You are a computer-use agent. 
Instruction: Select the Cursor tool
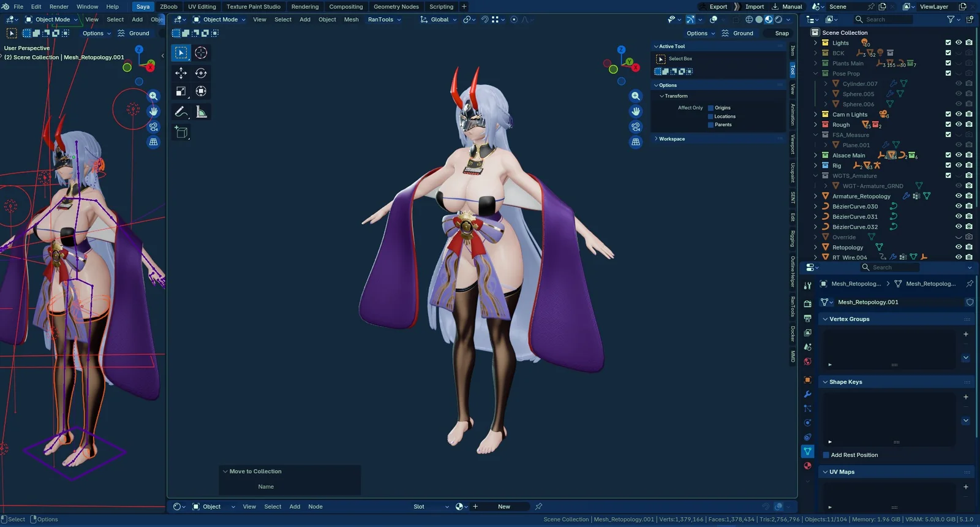pyautogui.click(x=201, y=53)
